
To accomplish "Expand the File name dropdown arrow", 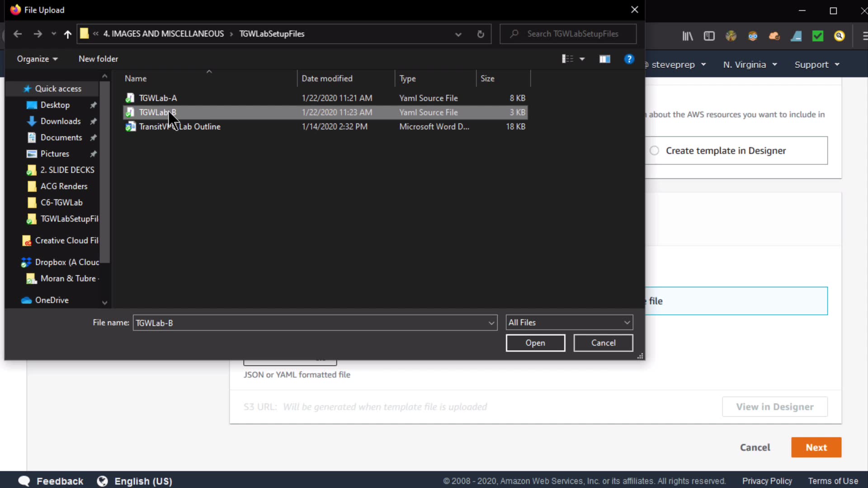I will click(491, 323).
